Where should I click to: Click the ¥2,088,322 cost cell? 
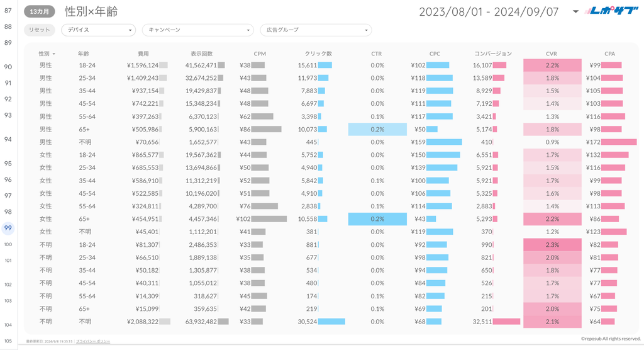142,321
